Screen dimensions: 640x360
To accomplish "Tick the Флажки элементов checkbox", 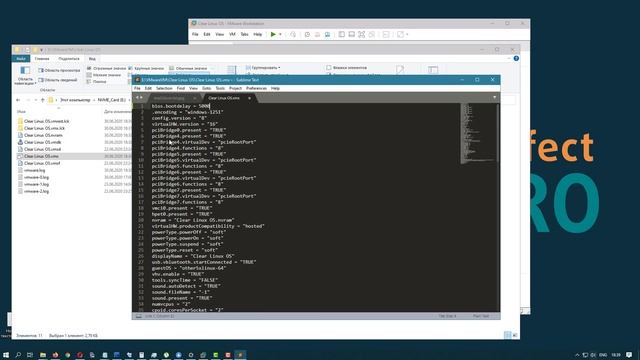I will 329,67.
